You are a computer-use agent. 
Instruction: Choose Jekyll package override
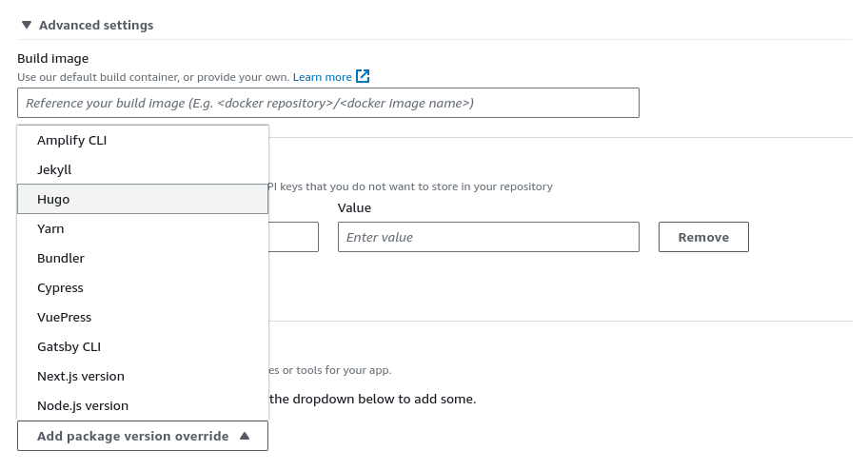click(x=143, y=170)
